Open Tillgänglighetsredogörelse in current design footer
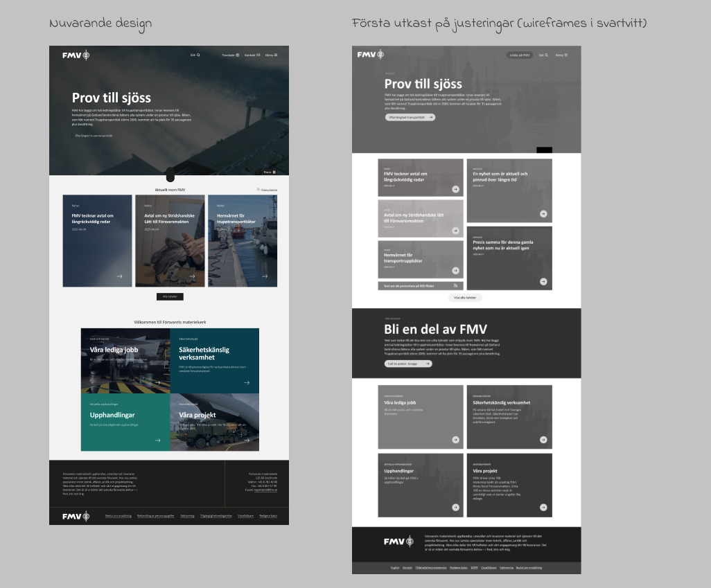Screen dimensions: 711x588 pos(216,516)
